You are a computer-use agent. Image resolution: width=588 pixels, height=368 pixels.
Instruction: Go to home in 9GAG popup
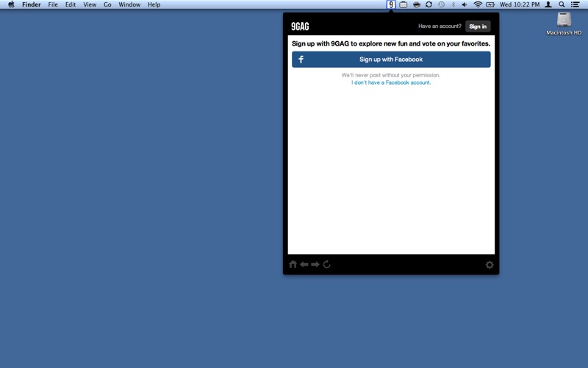point(293,264)
